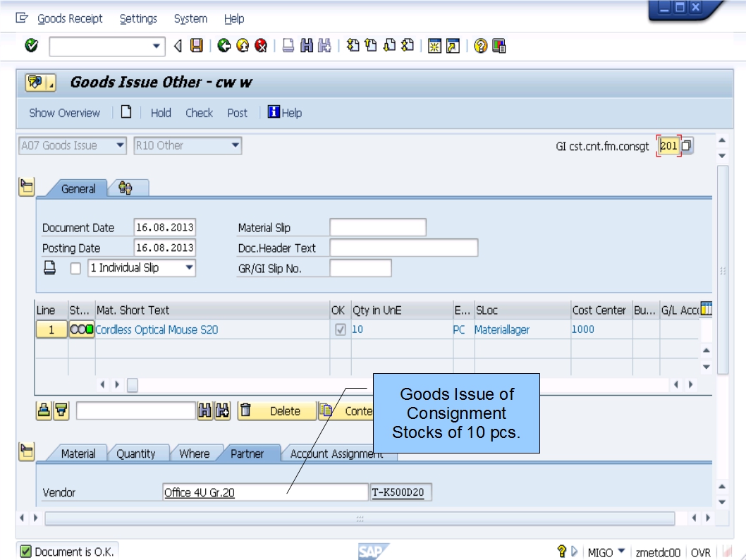Click the green Enter checkmark icon
The height and width of the screenshot is (560, 746).
[x=32, y=46]
